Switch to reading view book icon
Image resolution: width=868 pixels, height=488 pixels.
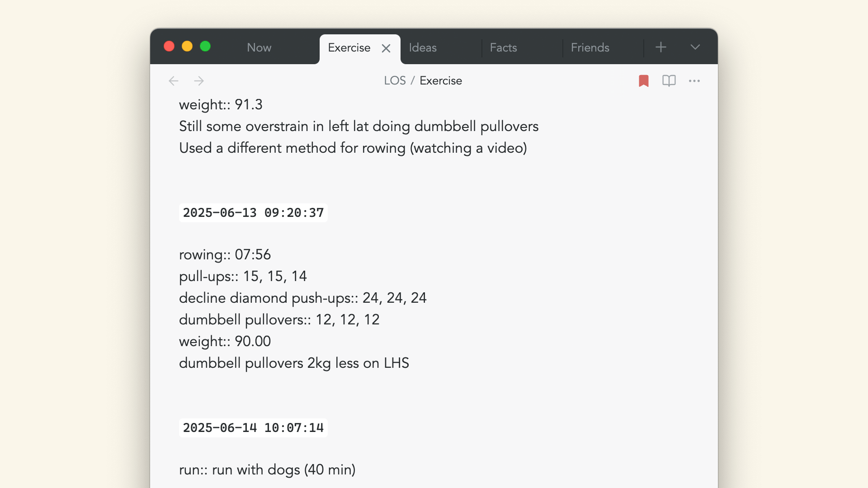point(669,81)
